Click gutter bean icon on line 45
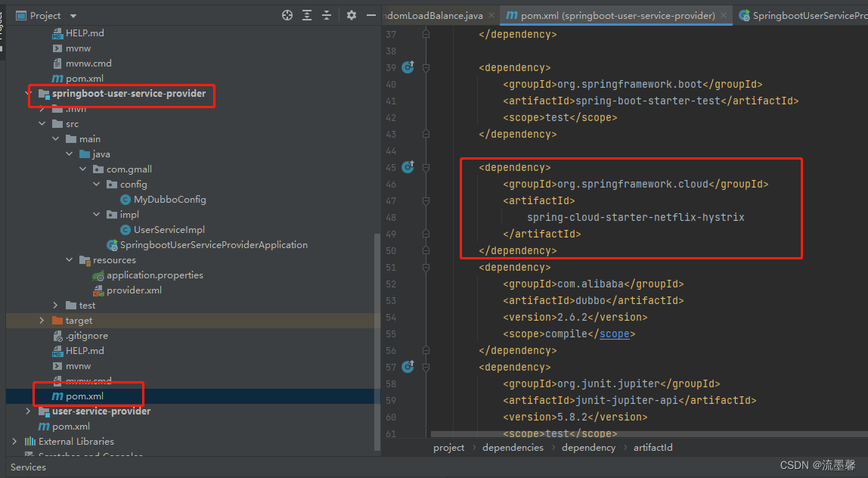This screenshot has width=868, height=478. coord(408,166)
